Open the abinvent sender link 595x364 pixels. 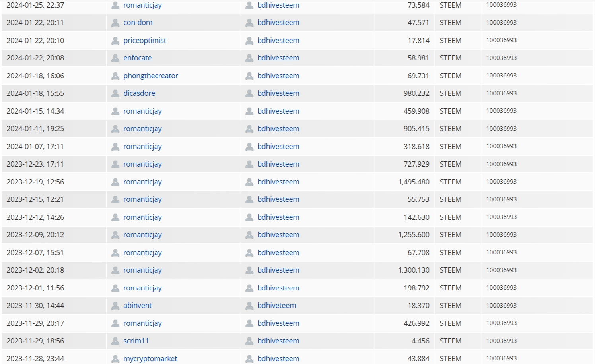[138, 306]
